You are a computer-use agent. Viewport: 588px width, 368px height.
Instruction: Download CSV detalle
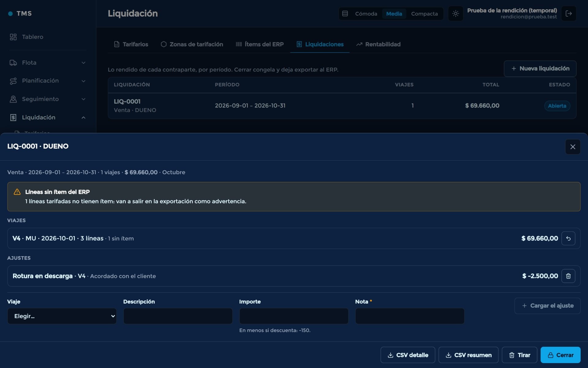(408, 355)
